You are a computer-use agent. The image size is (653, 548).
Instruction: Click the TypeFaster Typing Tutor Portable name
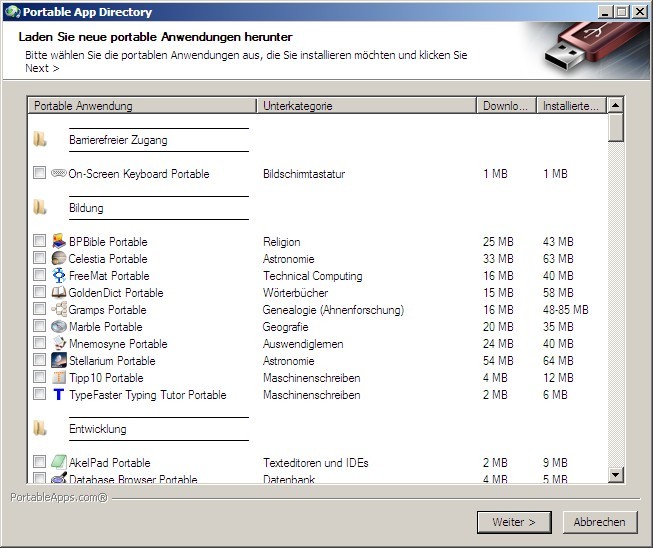click(148, 395)
